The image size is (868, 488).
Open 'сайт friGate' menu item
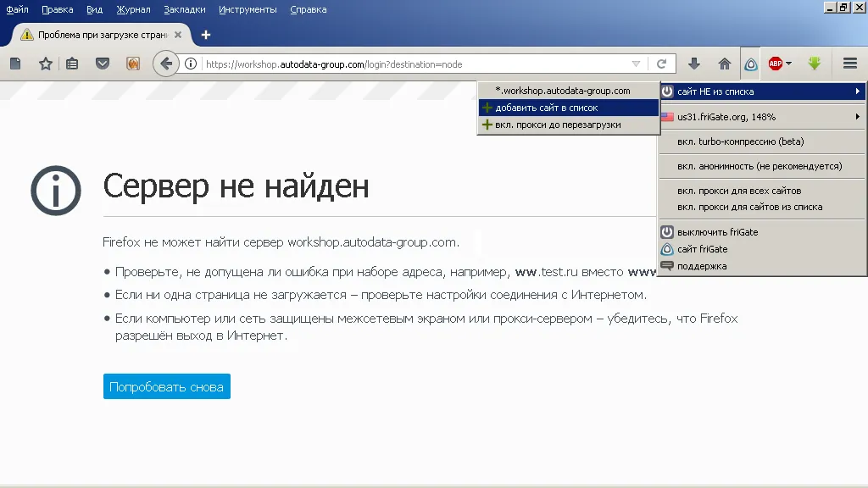tap(762, 250)
